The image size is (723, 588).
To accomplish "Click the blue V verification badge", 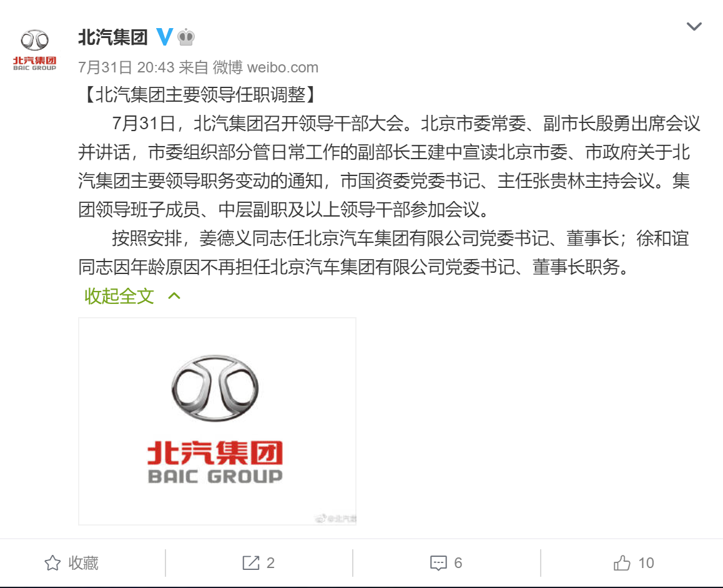I will click(x=164, y=37).
